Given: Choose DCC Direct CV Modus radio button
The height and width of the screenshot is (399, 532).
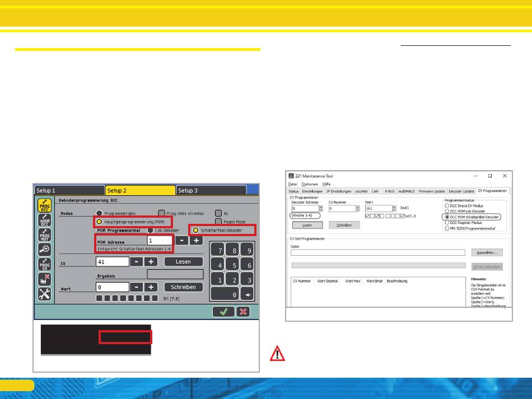Looking at the screenshot, I should click(x=446, y=206).
